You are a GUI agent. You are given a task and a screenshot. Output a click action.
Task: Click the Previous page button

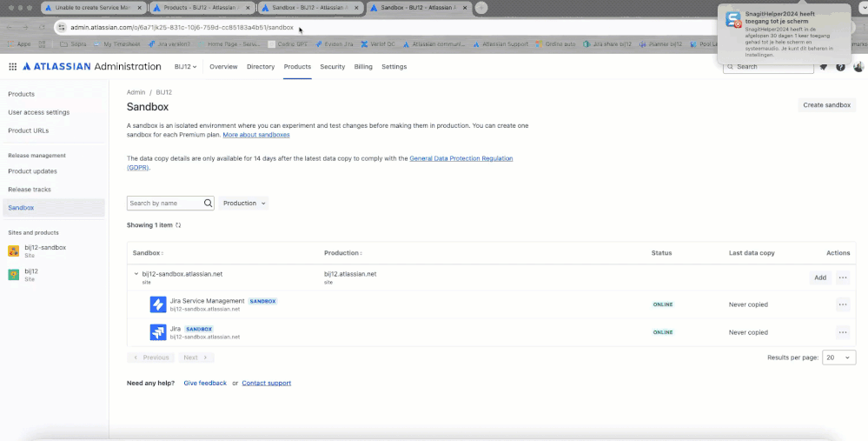(150, 357)
